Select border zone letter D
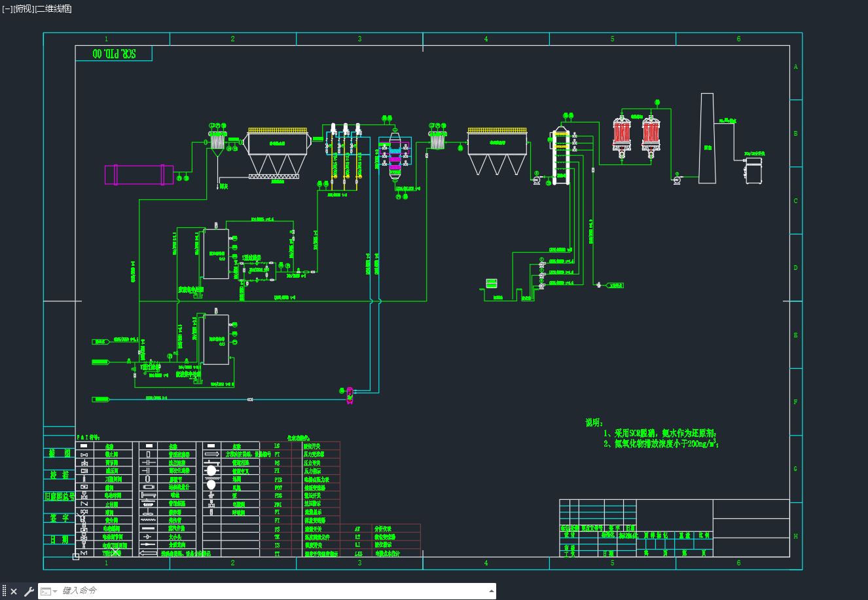 (796, 268)
